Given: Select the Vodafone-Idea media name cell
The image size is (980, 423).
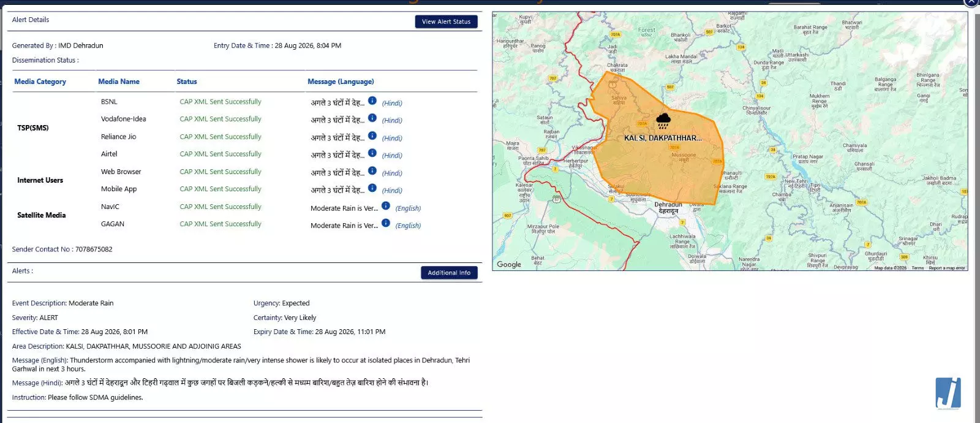Looking at the screenshot, I should point(123,119).
